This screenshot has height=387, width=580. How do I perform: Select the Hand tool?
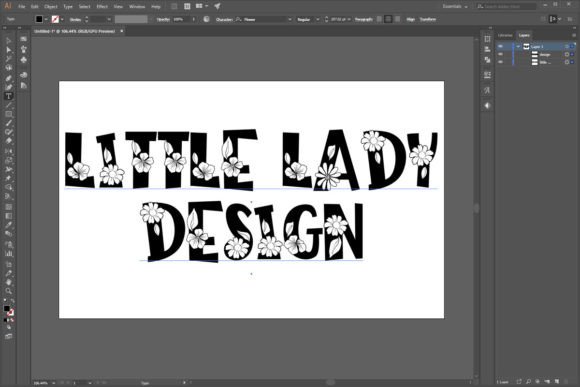[8, 282]
